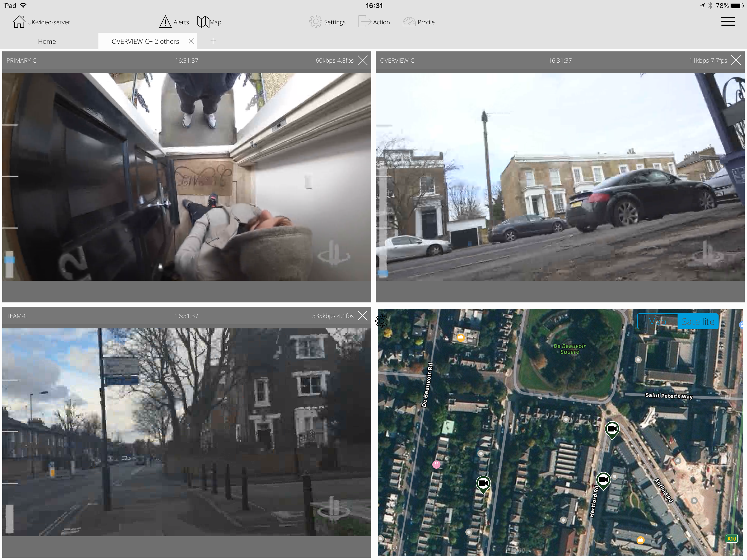Tap the TEAM-C street video feed
The width and height of the screenshot is (747, 560).
coord(187,432)
